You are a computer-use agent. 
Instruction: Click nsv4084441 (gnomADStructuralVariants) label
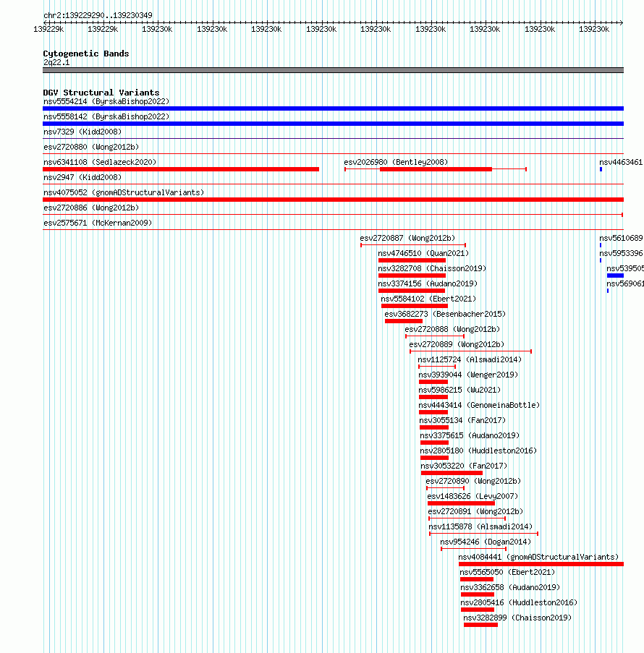(x=538, y=558)
